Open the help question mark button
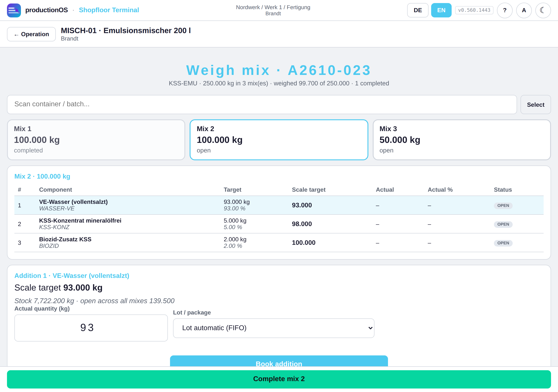The width and height of the screenshot is (558, 392). [505, 10]
